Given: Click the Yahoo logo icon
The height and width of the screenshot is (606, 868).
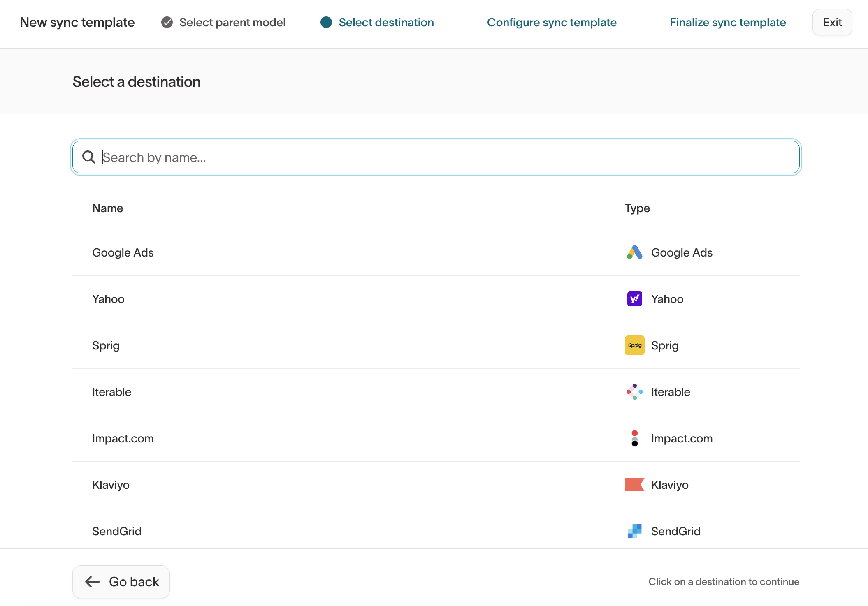Looking at the screenshot, I should coord(634,299).
